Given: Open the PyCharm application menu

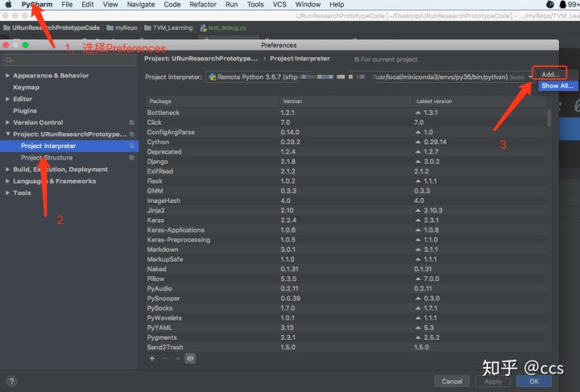Looking at the screenshot, I should pos(36,5).
